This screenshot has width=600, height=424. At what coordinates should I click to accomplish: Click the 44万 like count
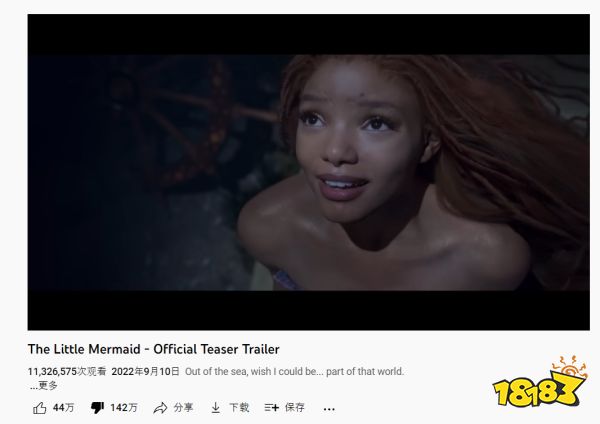(64, 408)
